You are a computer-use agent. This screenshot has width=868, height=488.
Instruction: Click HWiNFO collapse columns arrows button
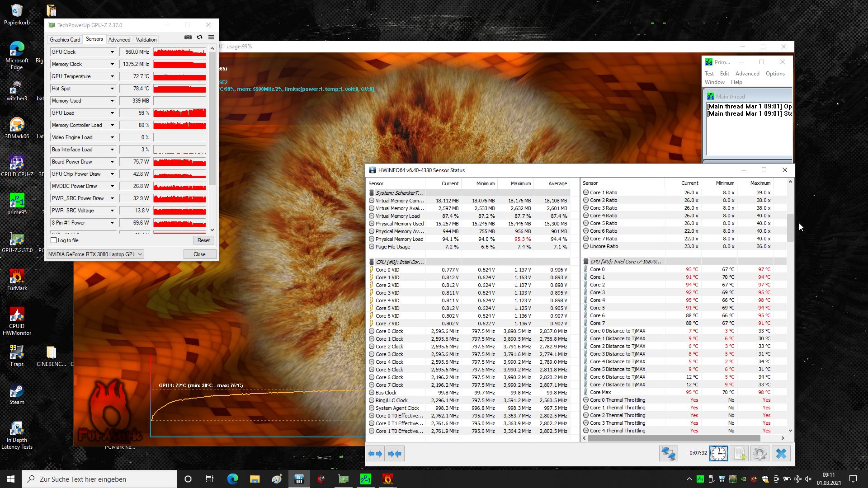tap(395, 454)
